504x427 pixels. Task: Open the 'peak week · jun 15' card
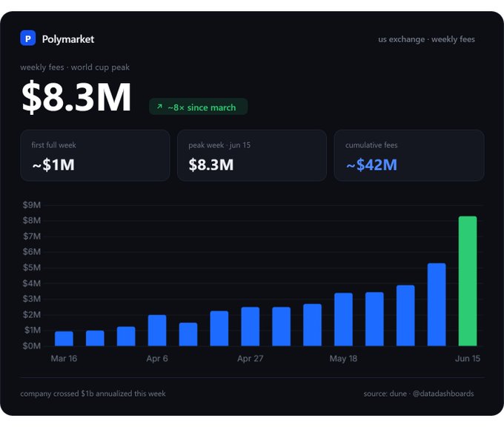click(252, 156)
